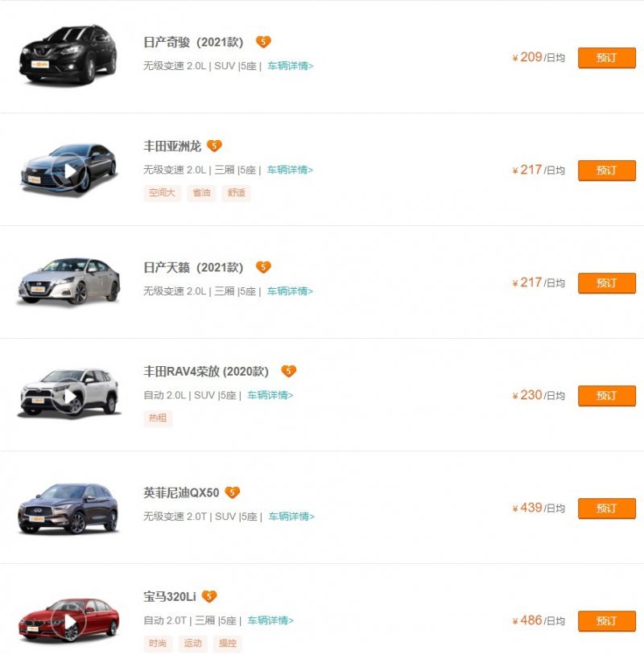This screenshot has width=644, height=655.
Task: Click the heart badge beside 宝马320Li
Action: [x=209, y=596]
